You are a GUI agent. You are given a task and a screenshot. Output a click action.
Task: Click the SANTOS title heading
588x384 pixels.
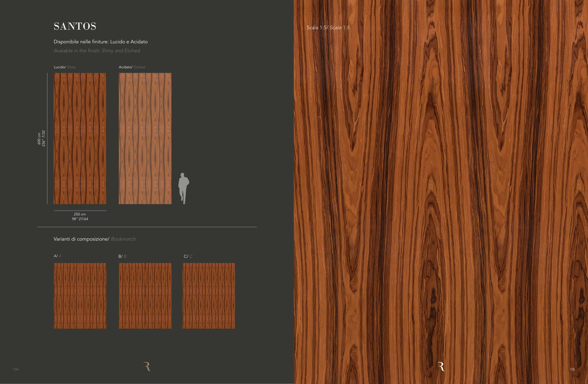(x=75, y=26)
